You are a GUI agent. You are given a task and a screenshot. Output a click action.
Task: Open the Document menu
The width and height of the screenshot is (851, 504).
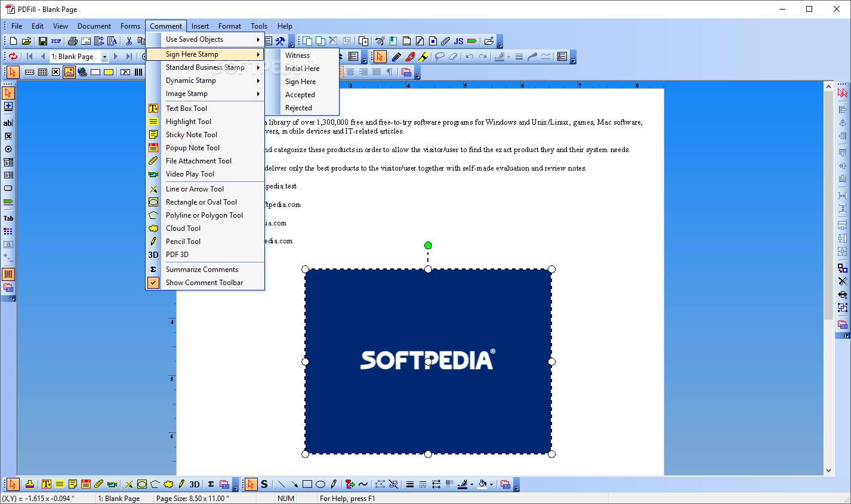tap(94, 26)
